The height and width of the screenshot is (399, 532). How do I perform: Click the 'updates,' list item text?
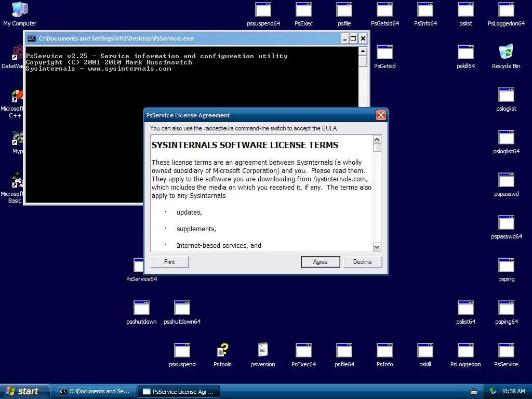coord(189,212)
